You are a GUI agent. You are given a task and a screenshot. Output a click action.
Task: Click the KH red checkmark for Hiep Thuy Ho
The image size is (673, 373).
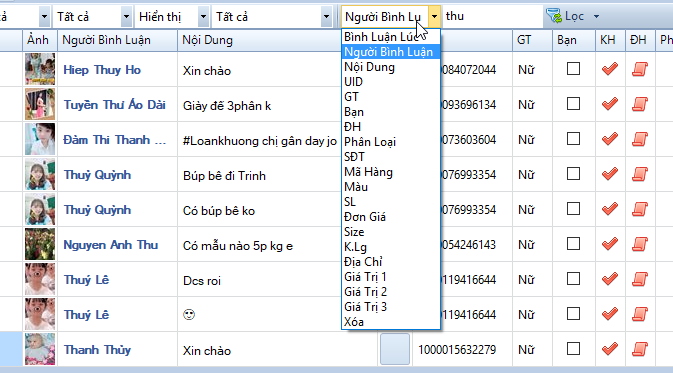pos(609,69)
